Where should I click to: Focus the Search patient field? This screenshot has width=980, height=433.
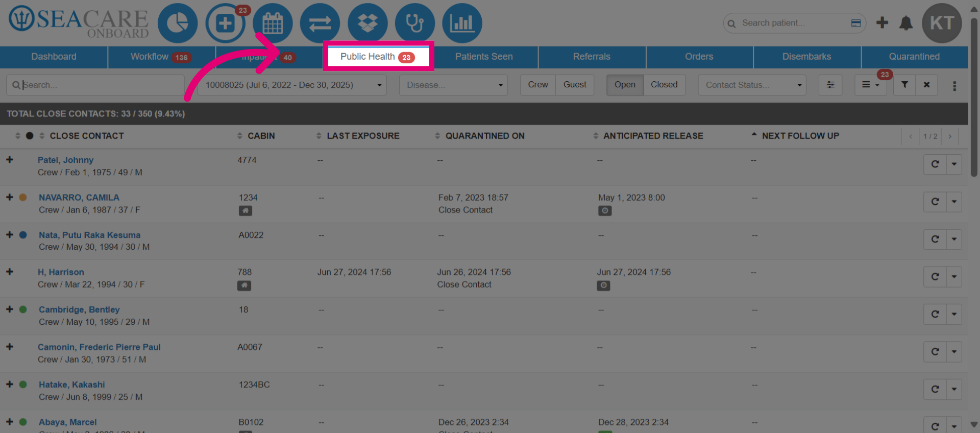point(794,23)
